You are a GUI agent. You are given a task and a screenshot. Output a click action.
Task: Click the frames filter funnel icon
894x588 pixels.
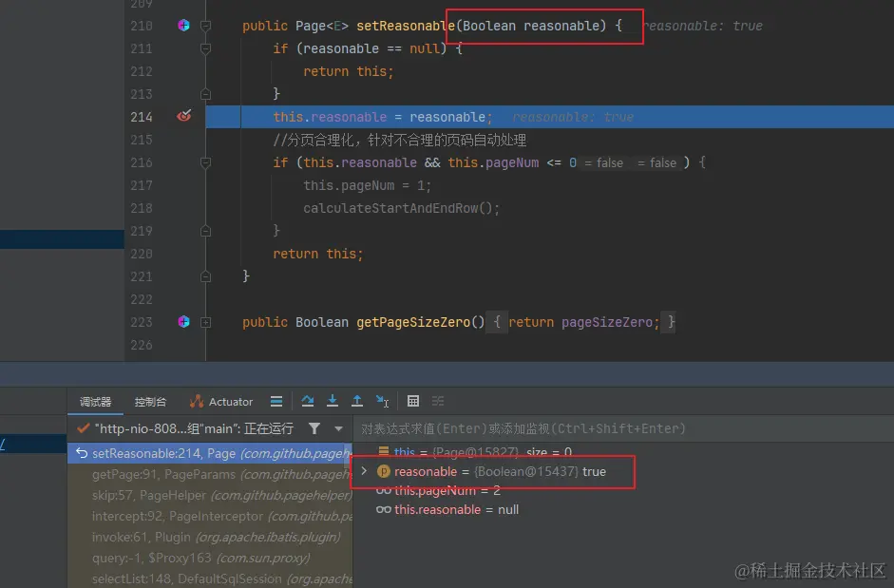(314, 428)
